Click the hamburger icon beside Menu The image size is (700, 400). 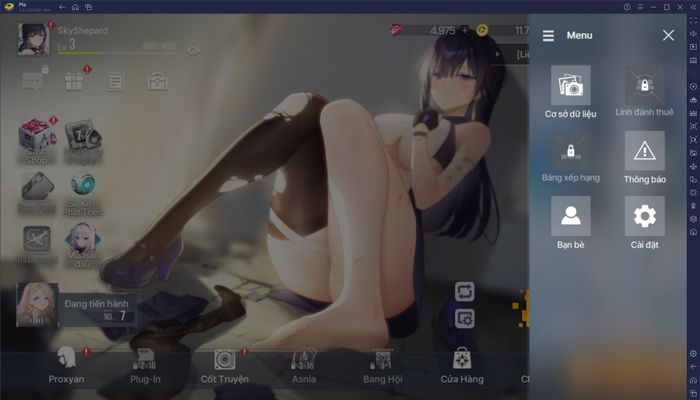(548, 36)
